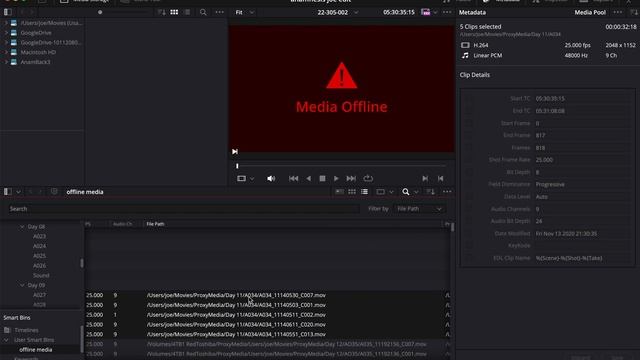Click in the media pool Search field
Image resolution: width=640 pixels, height=360 pixels.
[x=184, y=209]
